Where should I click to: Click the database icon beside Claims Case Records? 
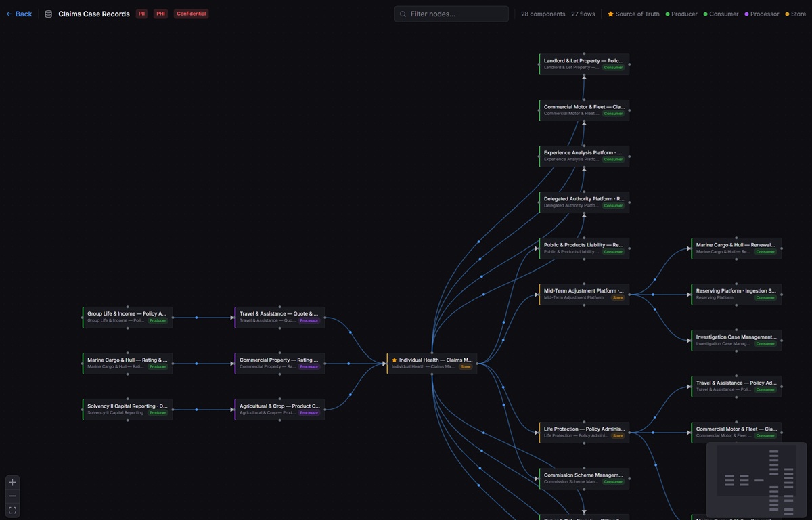point(48,14)
